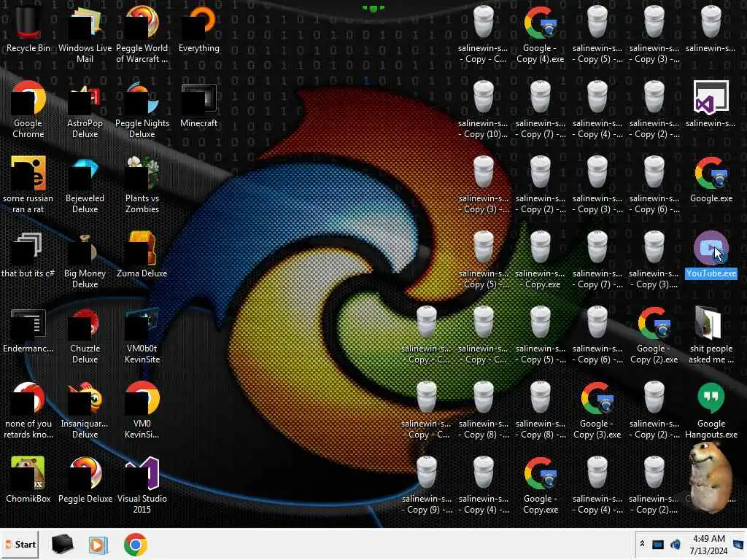Select ChomikBox icon
This screenshot has height=560, width=747.
28,480
